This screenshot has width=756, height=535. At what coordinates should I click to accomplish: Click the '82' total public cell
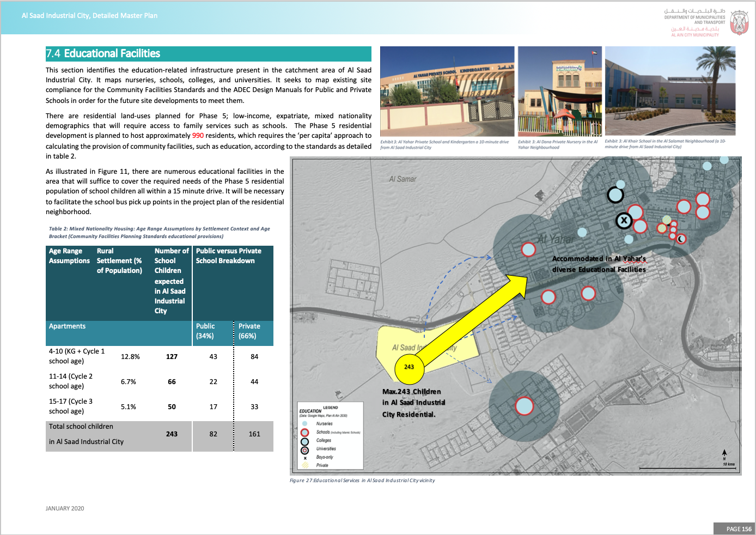coord(214,434)
